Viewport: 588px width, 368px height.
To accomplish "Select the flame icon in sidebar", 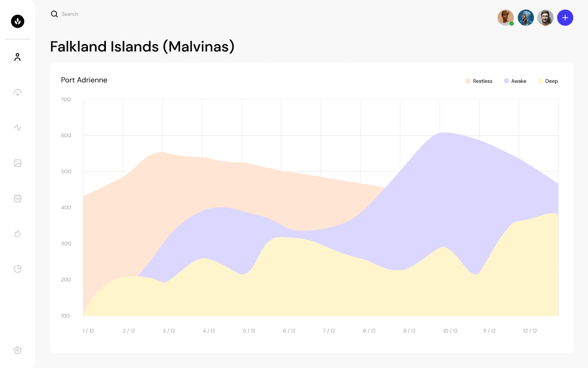I will click(17, 233).
